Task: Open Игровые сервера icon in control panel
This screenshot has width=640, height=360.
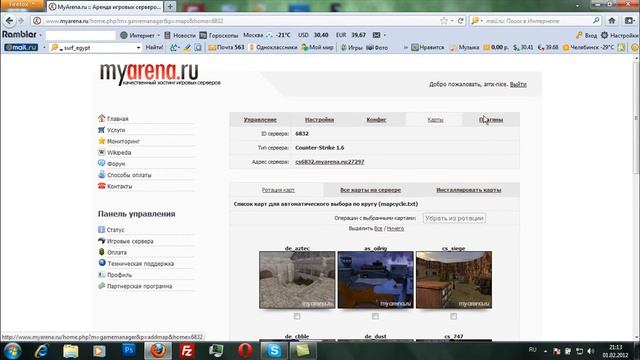Action: pos(102,241)
